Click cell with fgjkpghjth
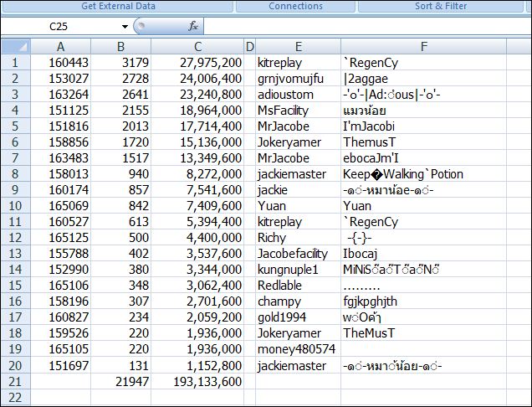The image size is (532, 407). coord(424,301)
